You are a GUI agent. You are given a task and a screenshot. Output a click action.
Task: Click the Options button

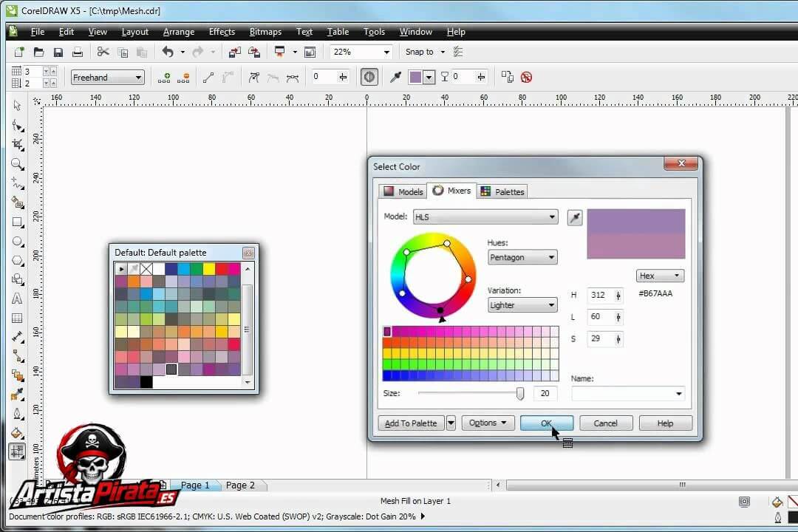point(488,423)
